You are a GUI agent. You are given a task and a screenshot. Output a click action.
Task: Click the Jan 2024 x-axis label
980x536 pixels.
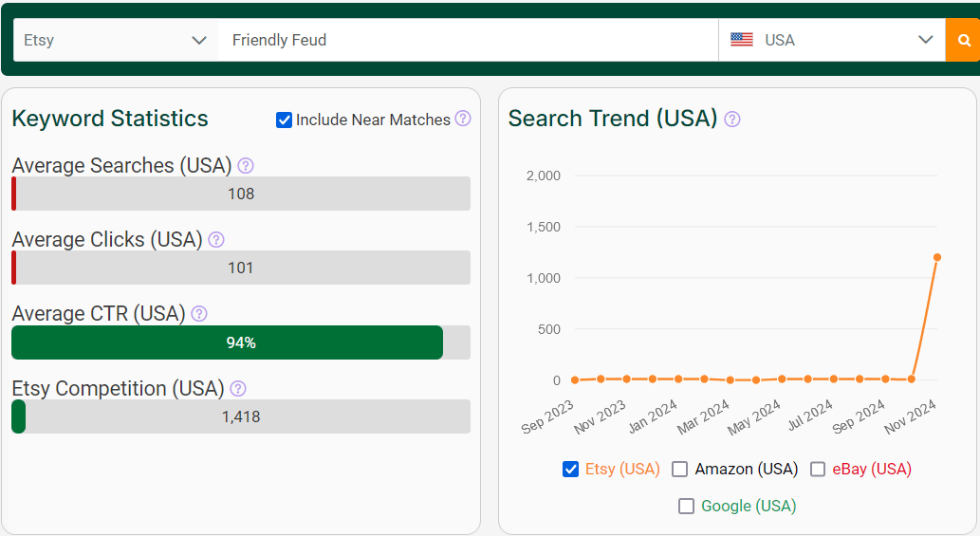pos(653,416)
